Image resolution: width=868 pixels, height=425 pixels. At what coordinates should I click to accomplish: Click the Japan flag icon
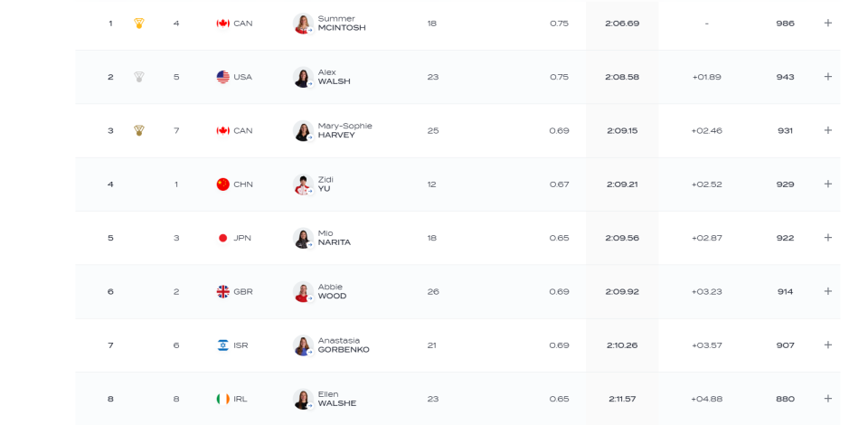click(223, 238)
